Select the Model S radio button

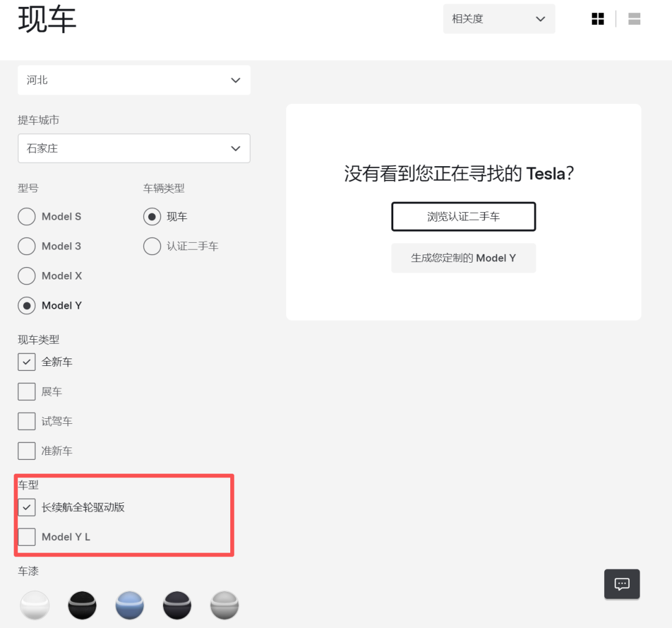coord(27,217)
